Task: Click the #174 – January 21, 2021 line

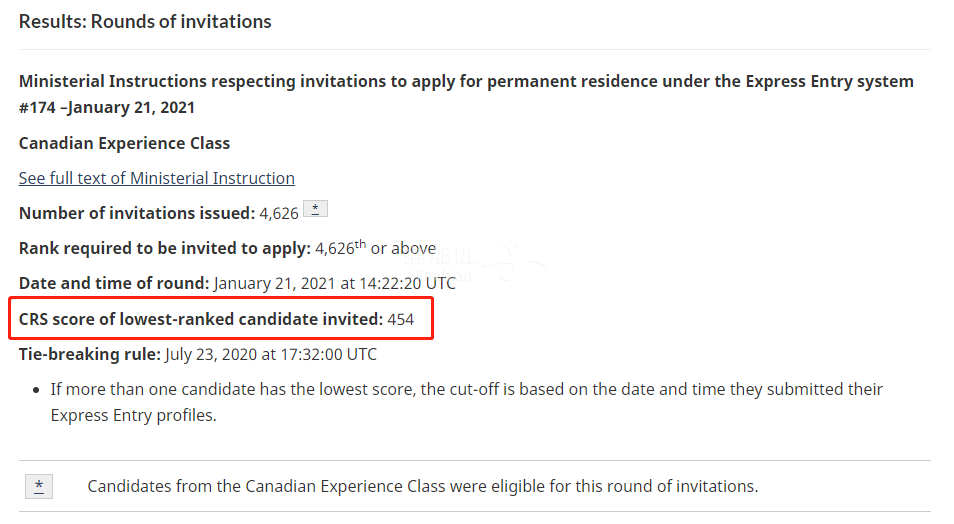Action: (x=106, y=108)
